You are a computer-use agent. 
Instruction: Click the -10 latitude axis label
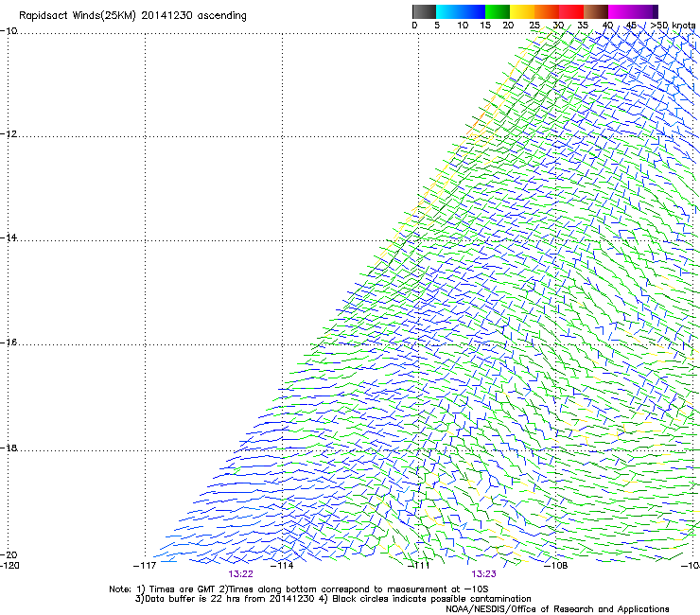[9, 31]
